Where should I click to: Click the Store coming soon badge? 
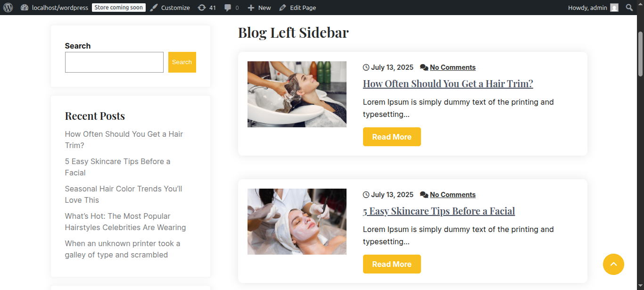tap(119, 8)
